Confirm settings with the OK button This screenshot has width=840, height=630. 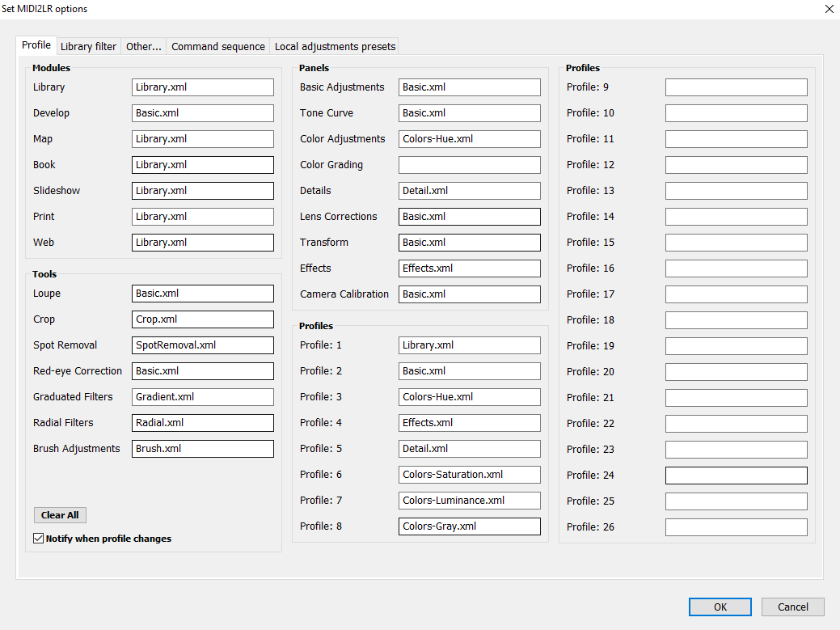[x=720, y=607]
